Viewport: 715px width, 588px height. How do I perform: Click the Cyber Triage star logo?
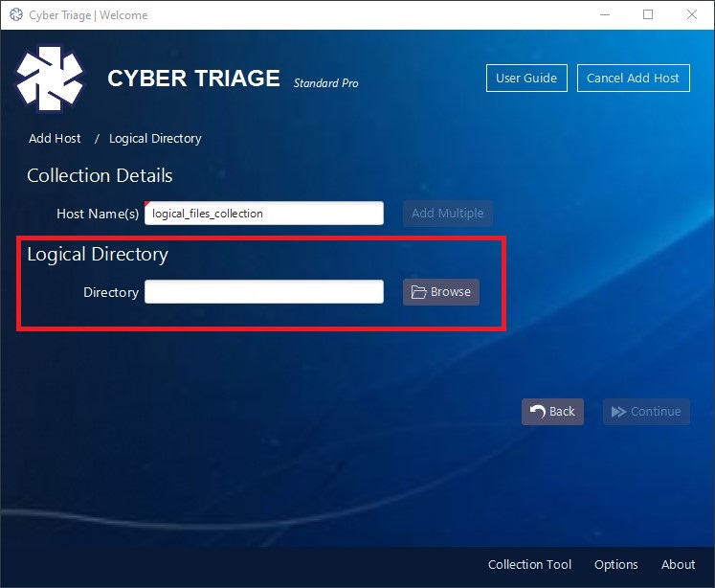(x=50, y=79)
